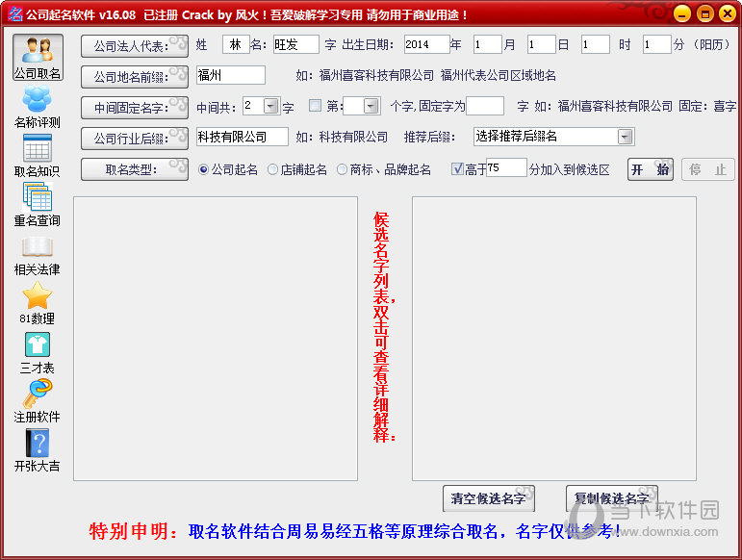The width and height of the screenshot is (742, 560).
Task: Click the birth year field 2014
Action: [427, 44]
